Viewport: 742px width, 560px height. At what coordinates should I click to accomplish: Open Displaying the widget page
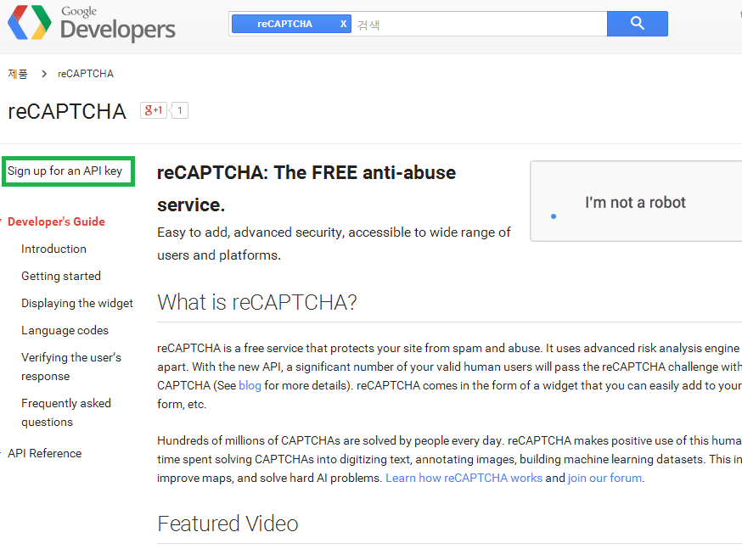(77, 303)
